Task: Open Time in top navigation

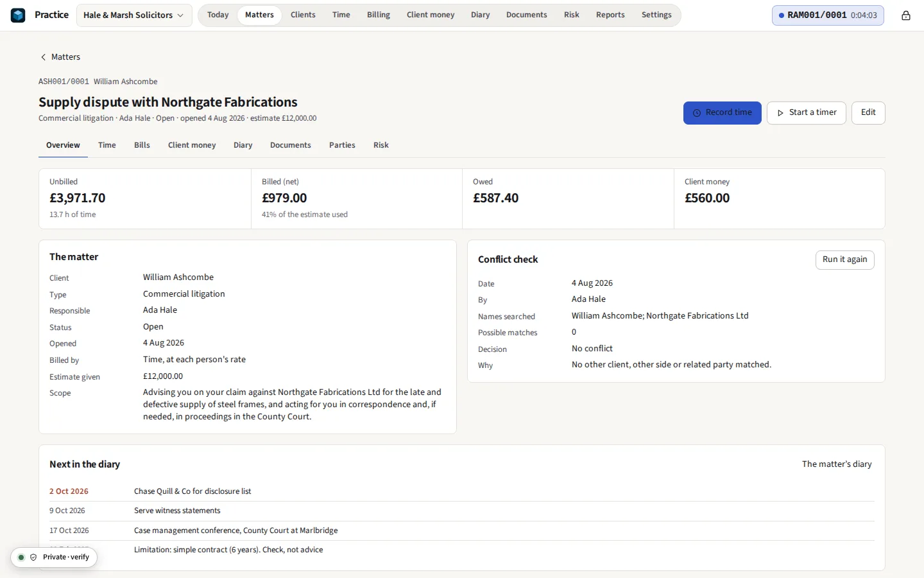Action: [x=341, y=15]
